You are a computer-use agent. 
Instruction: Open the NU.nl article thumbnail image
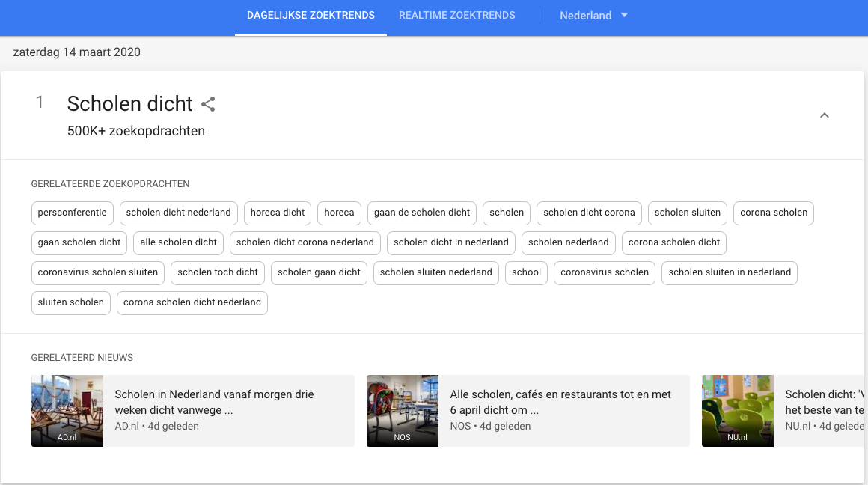click(738, 411)
